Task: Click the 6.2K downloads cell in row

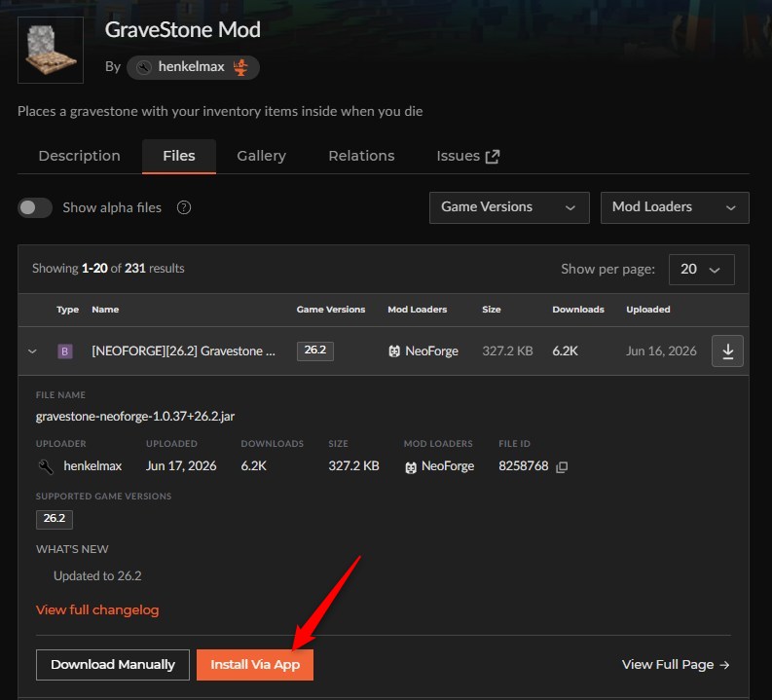Action: 566,351
